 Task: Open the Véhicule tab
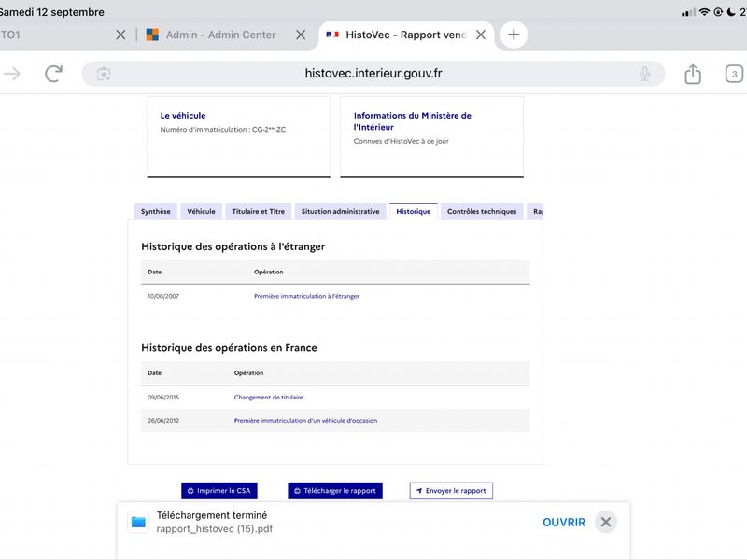[x=201, y=212]
